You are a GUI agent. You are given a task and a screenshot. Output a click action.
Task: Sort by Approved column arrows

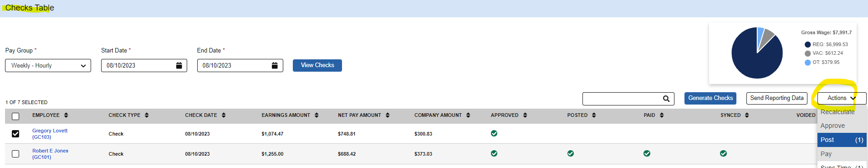click(525, 115)
